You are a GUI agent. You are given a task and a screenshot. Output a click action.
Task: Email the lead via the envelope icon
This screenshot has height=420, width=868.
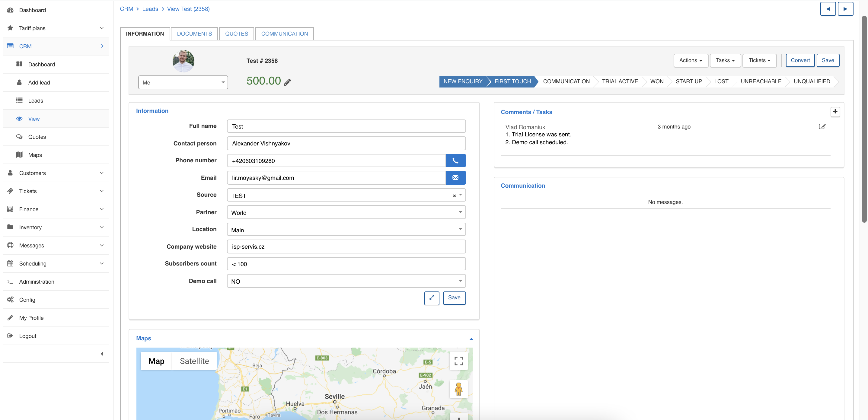[455, 177]
